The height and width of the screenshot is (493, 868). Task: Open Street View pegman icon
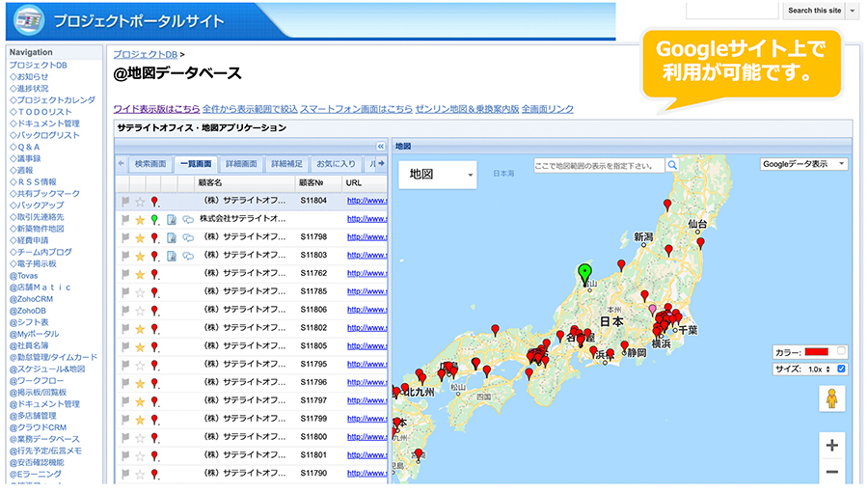tap(831, 398)
